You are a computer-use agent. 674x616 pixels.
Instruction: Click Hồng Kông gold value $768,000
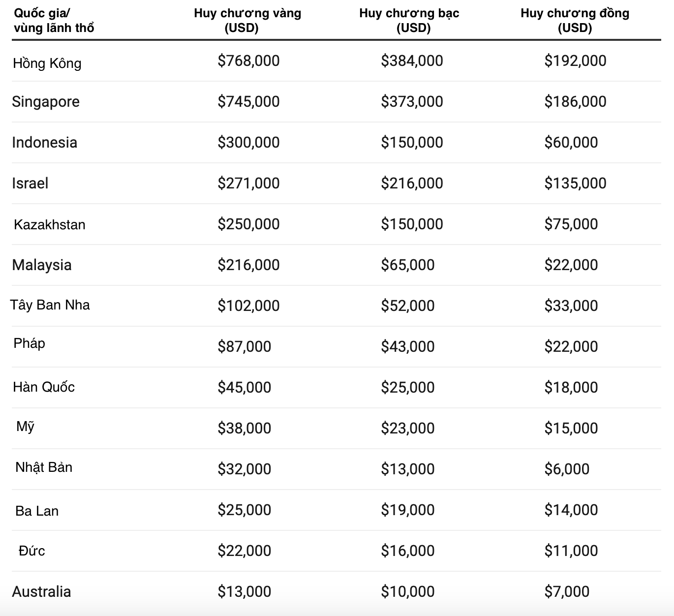click(x=248, y=61)
